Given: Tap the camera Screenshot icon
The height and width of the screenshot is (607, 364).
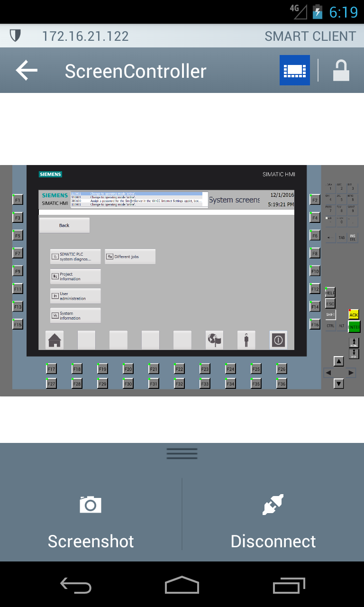Looking at the screenshot, I should click(x=91, y=505).
